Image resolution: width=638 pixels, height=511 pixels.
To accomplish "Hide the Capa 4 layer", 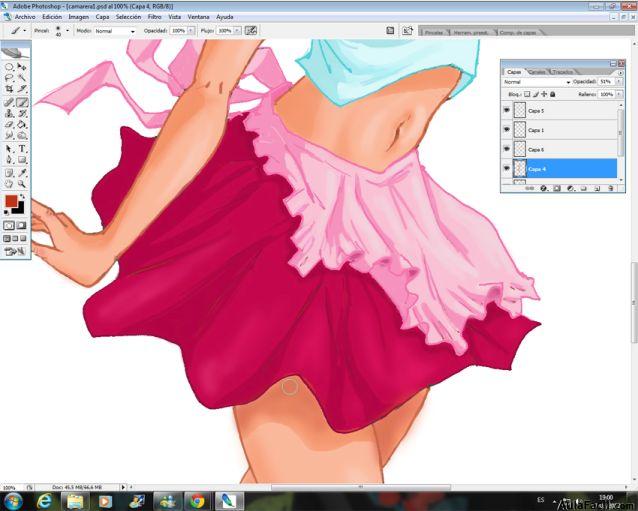I will (507, 168).
